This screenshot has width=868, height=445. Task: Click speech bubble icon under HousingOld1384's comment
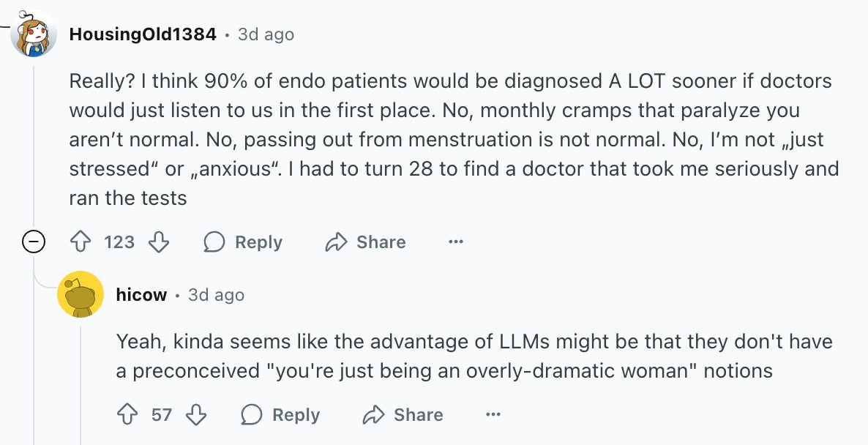(214, 242)
